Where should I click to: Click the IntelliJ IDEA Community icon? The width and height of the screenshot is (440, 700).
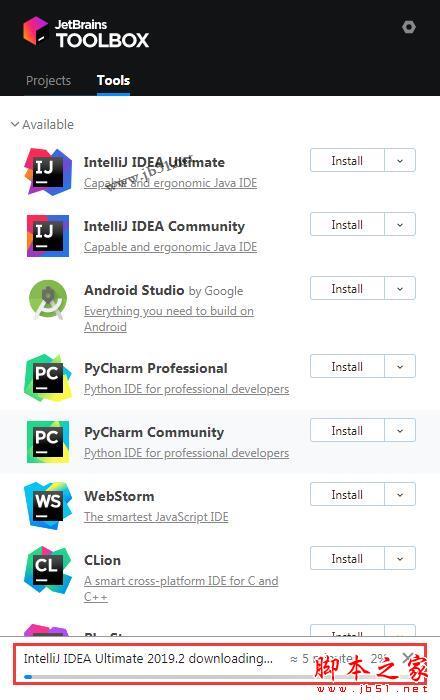pos(48,236)
